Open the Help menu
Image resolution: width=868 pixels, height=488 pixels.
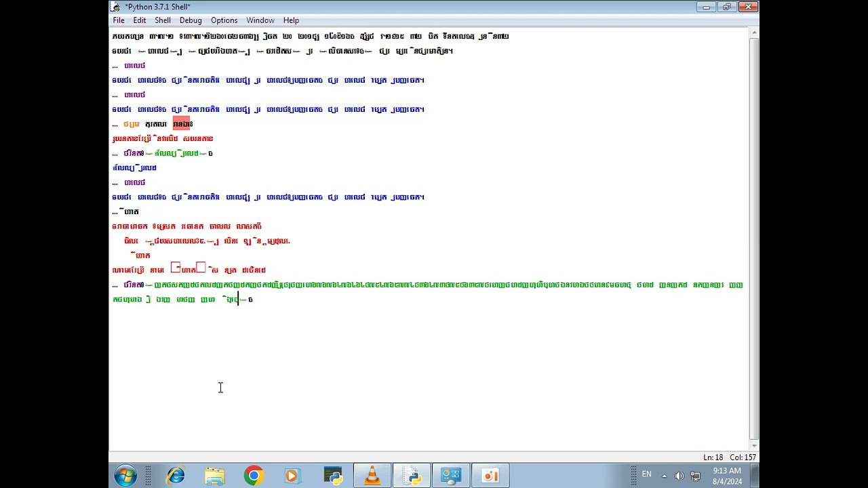coord(291,20)
